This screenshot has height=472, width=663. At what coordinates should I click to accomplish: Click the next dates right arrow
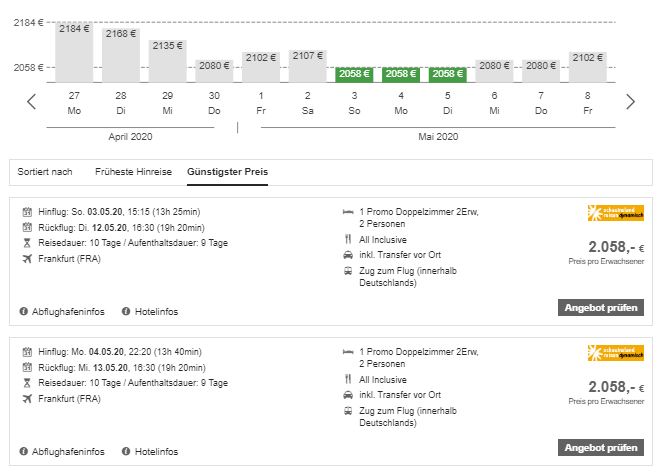point(630,101)
